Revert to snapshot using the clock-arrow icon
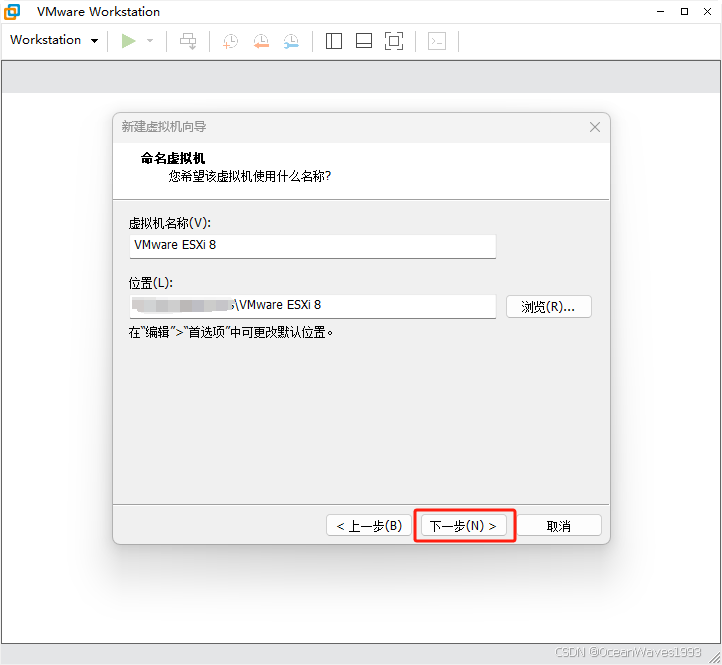The height and width of the screenshot is (665, 722). 261,41
